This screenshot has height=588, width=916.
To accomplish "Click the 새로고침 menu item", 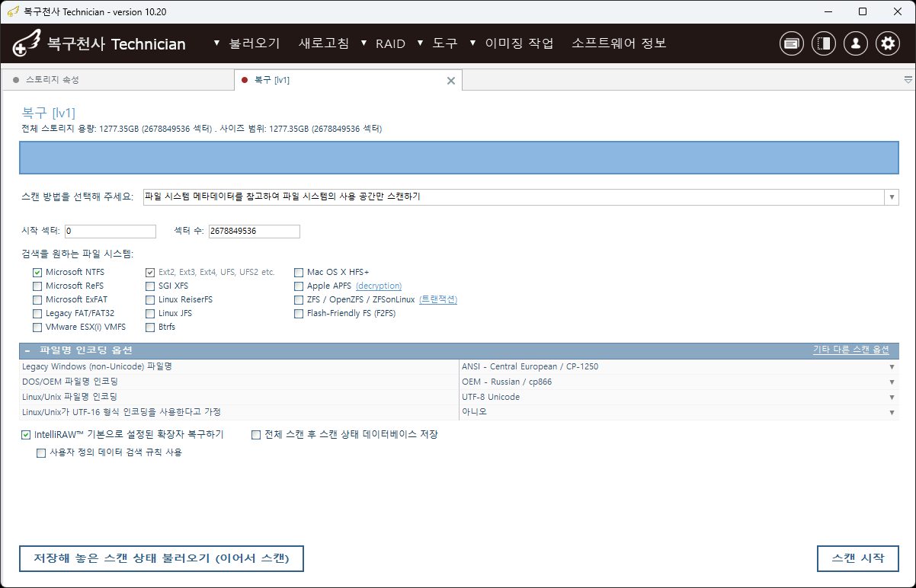I will click(x=324, y=43).
